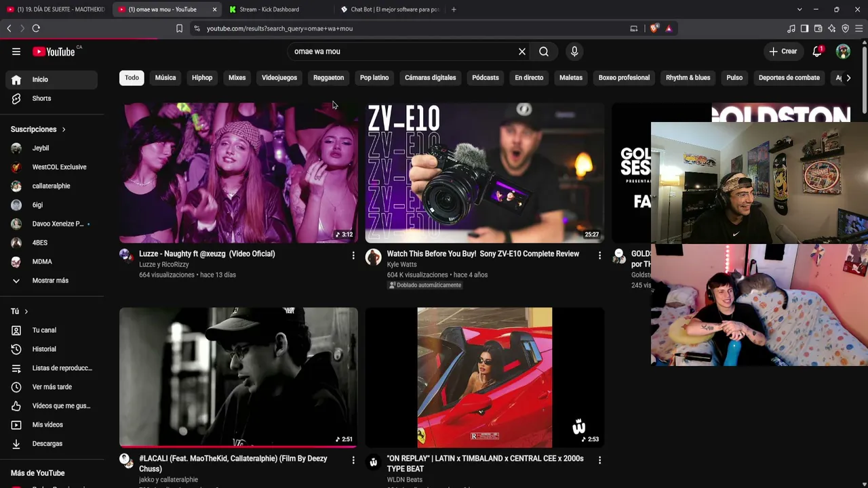Open Ver más tarde in the sidebar

(x=52, y=387)
